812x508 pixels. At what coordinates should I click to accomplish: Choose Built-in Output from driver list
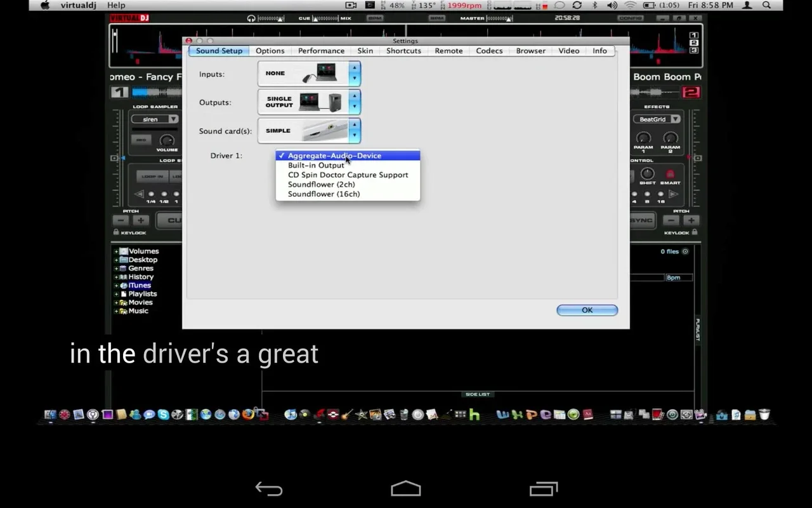(x=348, y=165)
